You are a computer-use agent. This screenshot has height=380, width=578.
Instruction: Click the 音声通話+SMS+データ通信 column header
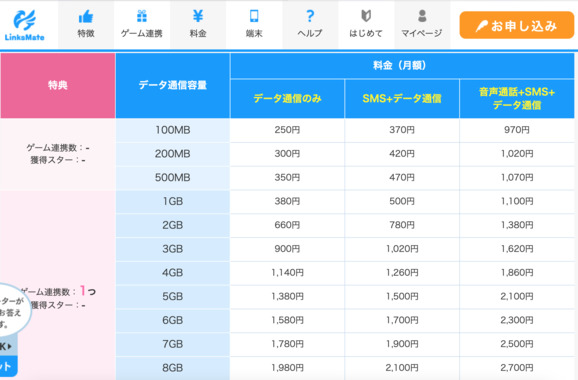pos(517,98)
